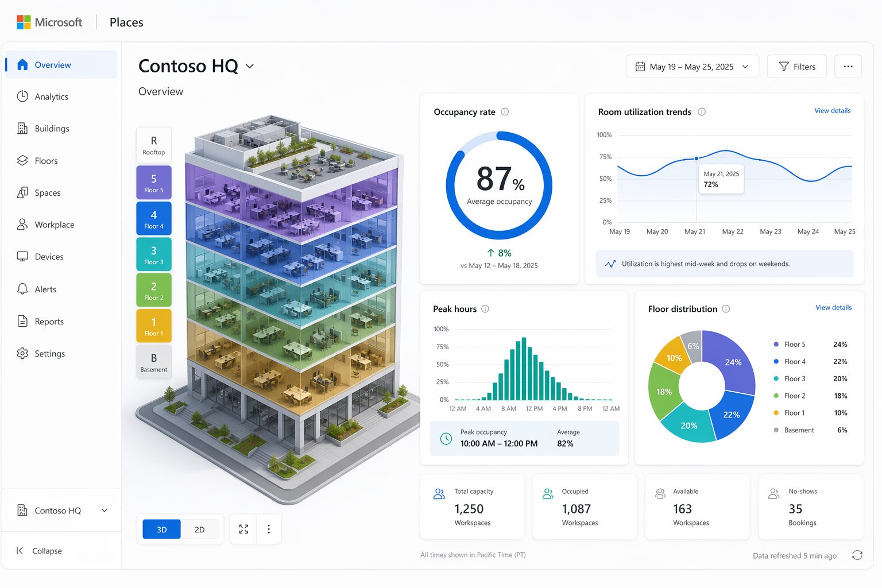Screen dimensions: 882x588
Task: Select Floor 4 in floor selector
Action: tap(154, 218)
